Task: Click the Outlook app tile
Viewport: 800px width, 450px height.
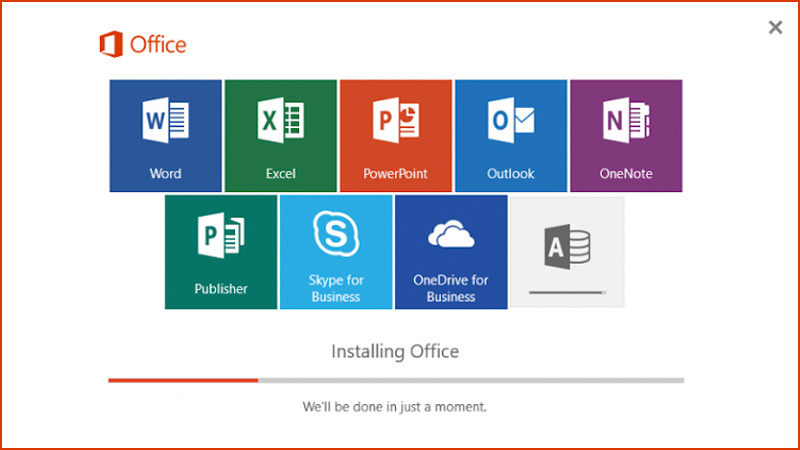Action: pyautogui.click(x=511, y=136)
